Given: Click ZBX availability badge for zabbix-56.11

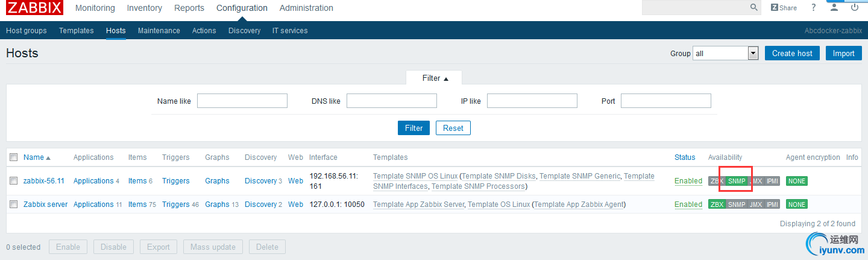Looking at the screenshot, I should pyautogui.click(x=716, y=181).
